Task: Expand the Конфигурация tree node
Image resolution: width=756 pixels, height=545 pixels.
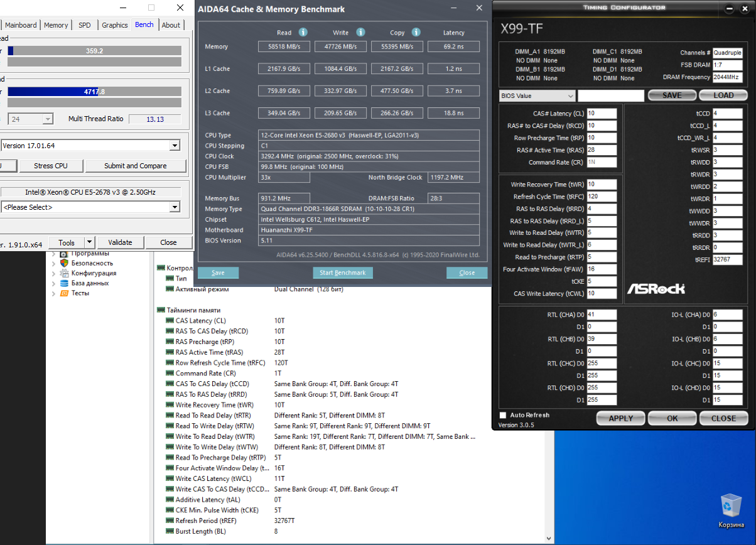Action: (x=53, y=273)
